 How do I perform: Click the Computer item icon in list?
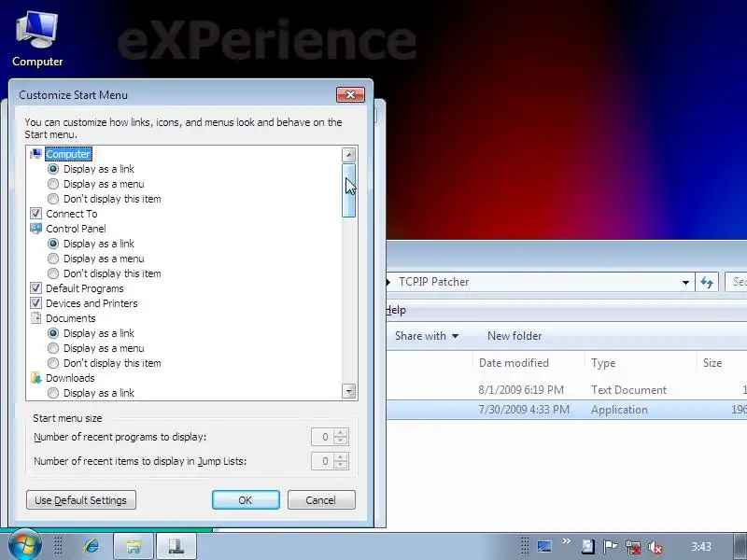click(x=35, y=154)
